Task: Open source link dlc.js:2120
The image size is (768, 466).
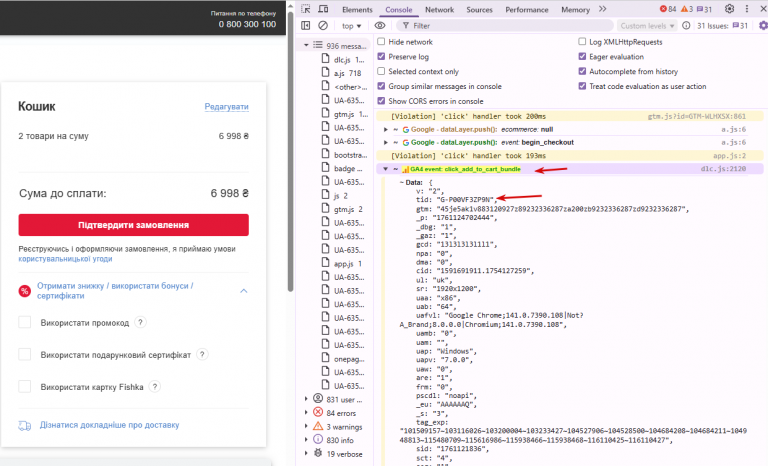Action: 723,169
